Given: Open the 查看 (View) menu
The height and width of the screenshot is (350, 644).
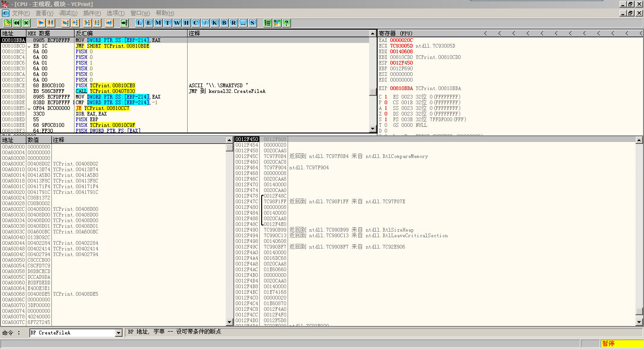Looking at the screenshot, I should (x=44, y=13).
